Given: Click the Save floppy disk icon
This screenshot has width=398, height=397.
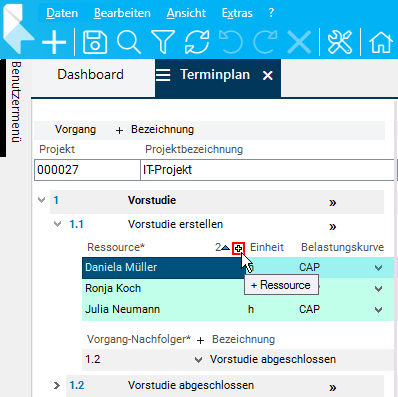Looking at the screenshot, I should [x=95, y=42].
